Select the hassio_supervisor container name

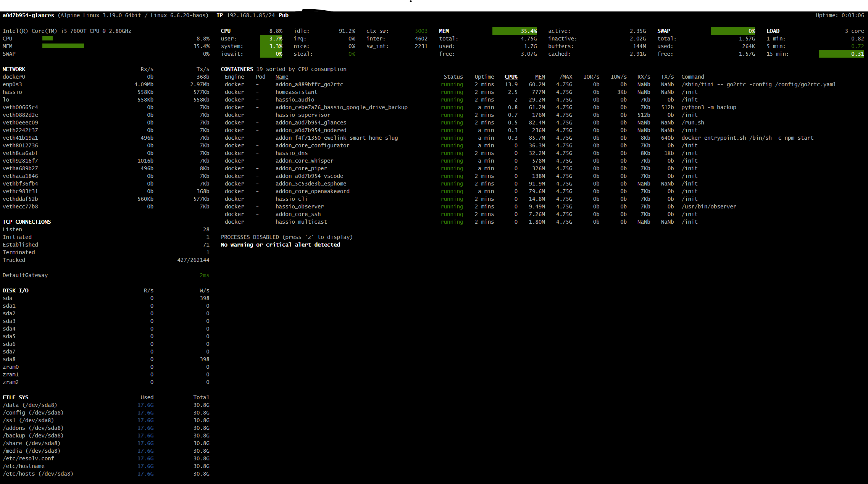point(303,115)
